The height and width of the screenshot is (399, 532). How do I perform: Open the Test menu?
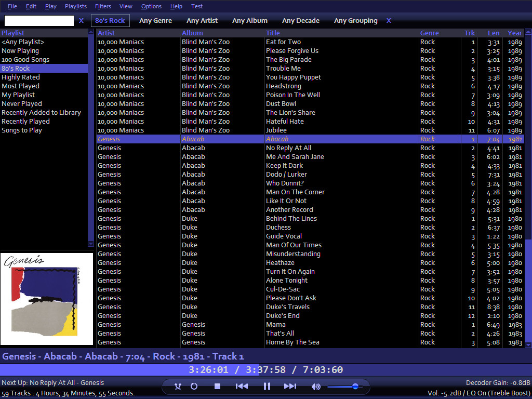(x=197, y=6)
